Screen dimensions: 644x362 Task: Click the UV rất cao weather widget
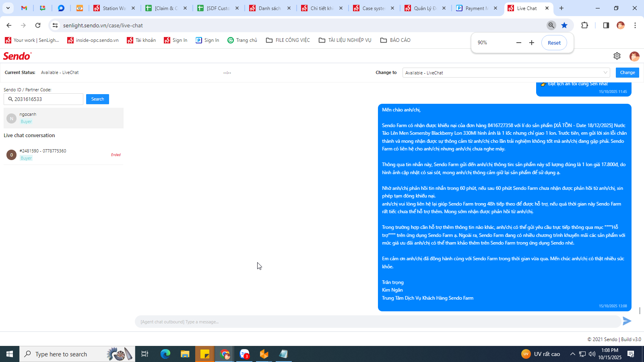pyautogui.click(x=541, y=354)
